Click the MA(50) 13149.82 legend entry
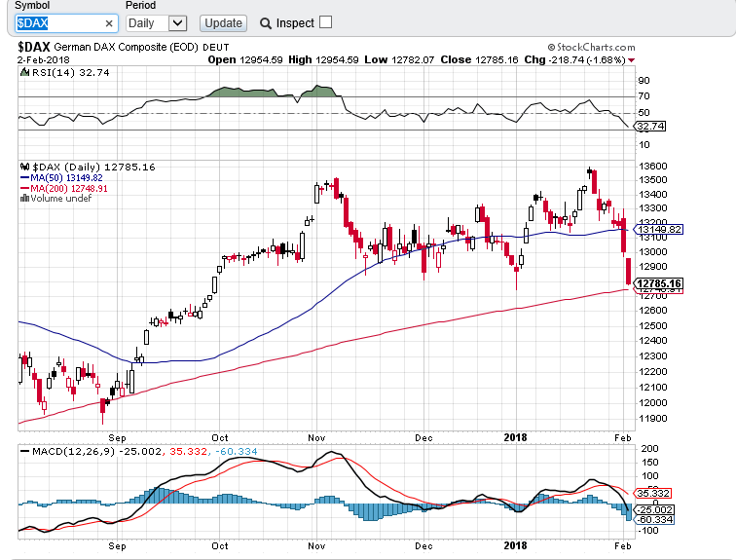The width and height of the screenshot is (736, 560). 61,178
